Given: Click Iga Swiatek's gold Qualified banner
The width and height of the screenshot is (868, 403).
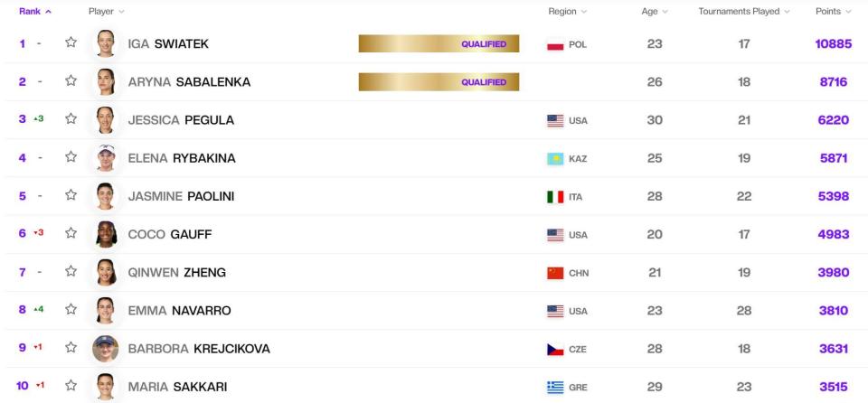Looking at the screenshot, I should (x=439, y=43).
